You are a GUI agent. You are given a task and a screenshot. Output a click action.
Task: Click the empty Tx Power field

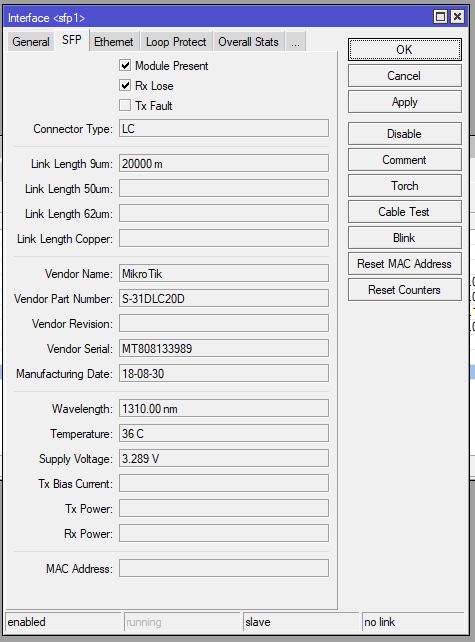[224, 509]
